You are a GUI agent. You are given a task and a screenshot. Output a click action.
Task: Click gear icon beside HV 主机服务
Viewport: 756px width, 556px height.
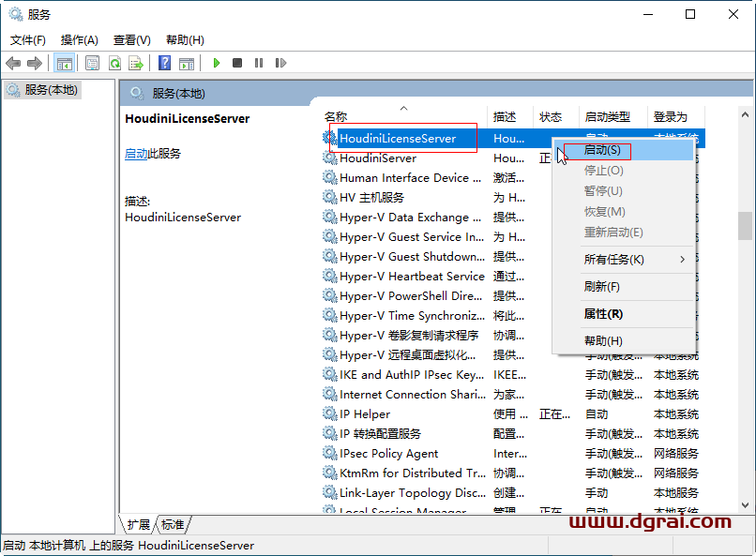[330, 197]
